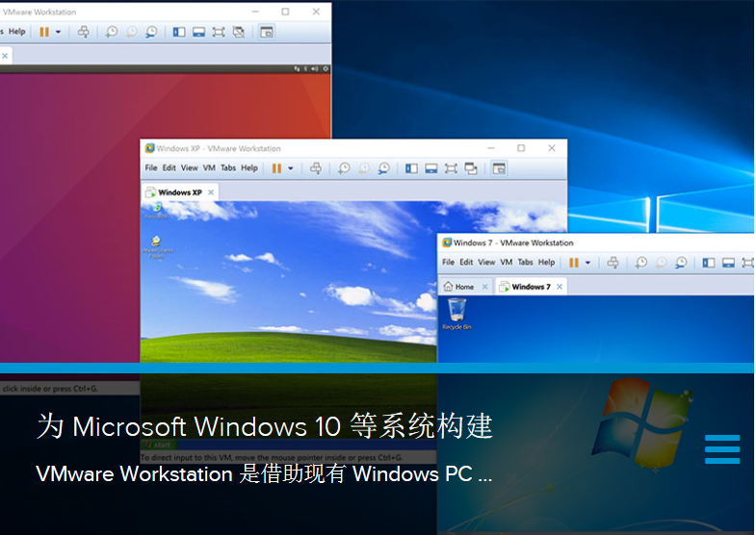Toggle library sidebar in top-left VMware window
Screen dimensions: 756x535
tap(179, 32)
